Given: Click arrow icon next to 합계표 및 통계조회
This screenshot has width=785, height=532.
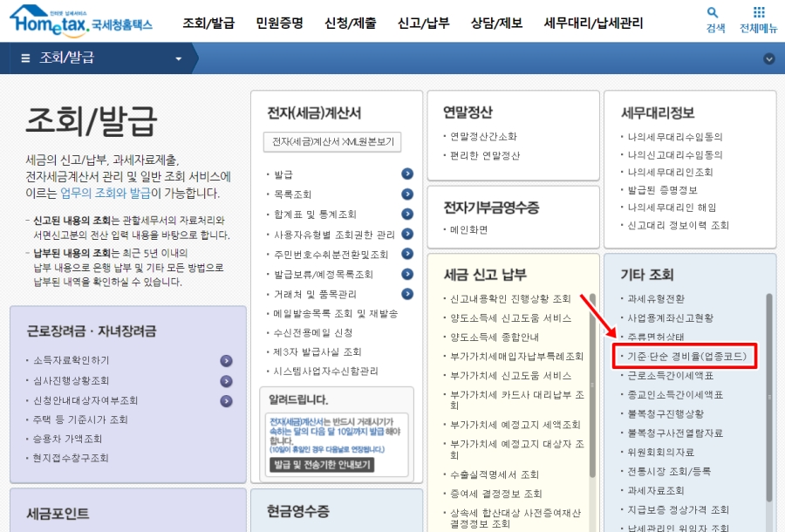Looking at the screenshot, I should point(407,214).
